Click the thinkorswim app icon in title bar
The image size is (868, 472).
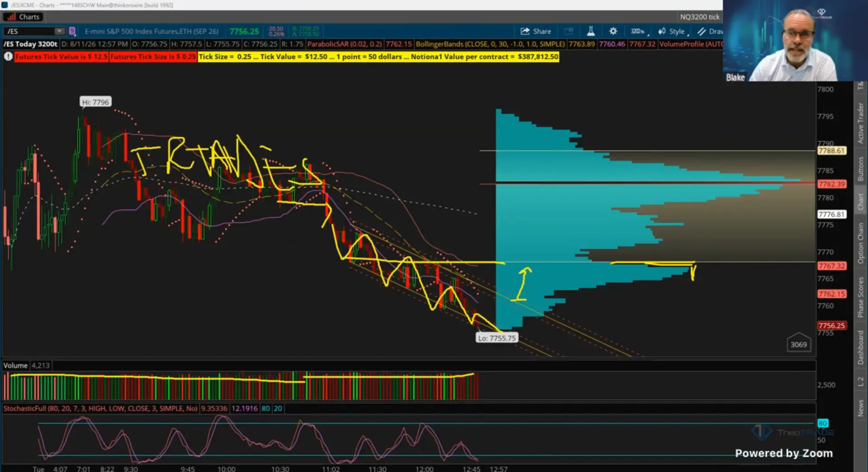[5, 5]
